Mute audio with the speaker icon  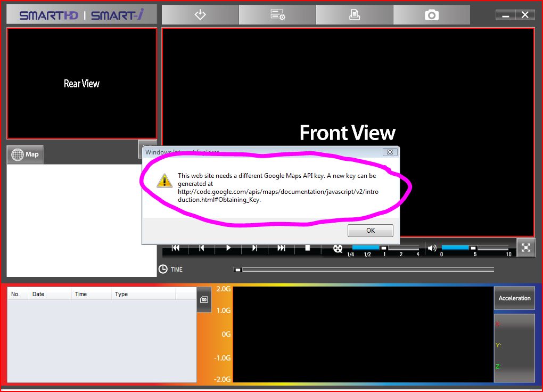coord(432,248)
